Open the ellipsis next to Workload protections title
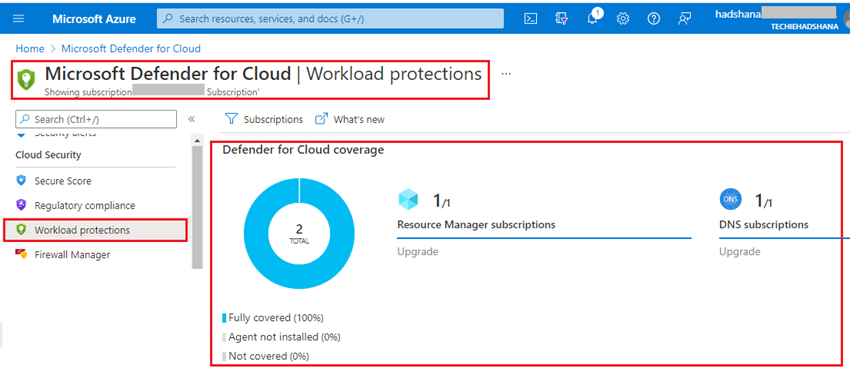The height and width of the screenshot is (375, 850). click(x=506, y=74)
